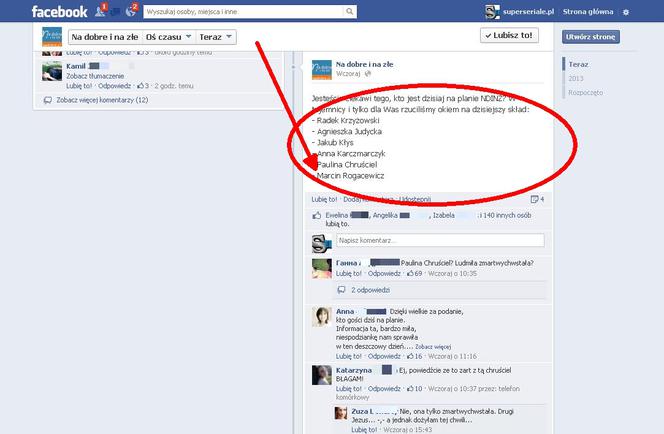Open the Teraz dropdown in page header
Viewport: 664px width, 434px height.
click(x=216, y=37)
